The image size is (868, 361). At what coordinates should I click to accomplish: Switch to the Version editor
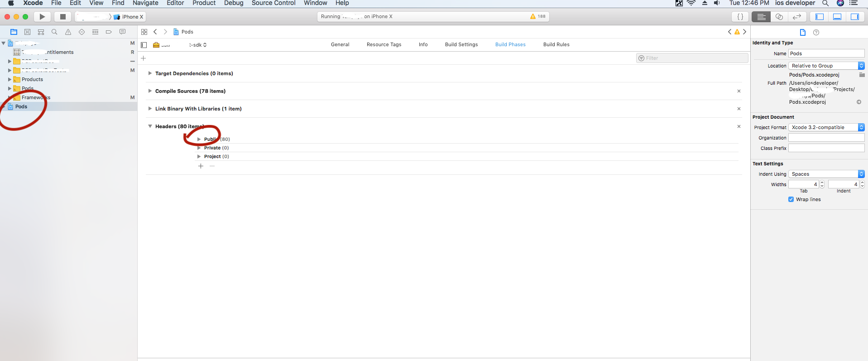tap(797, 17)
